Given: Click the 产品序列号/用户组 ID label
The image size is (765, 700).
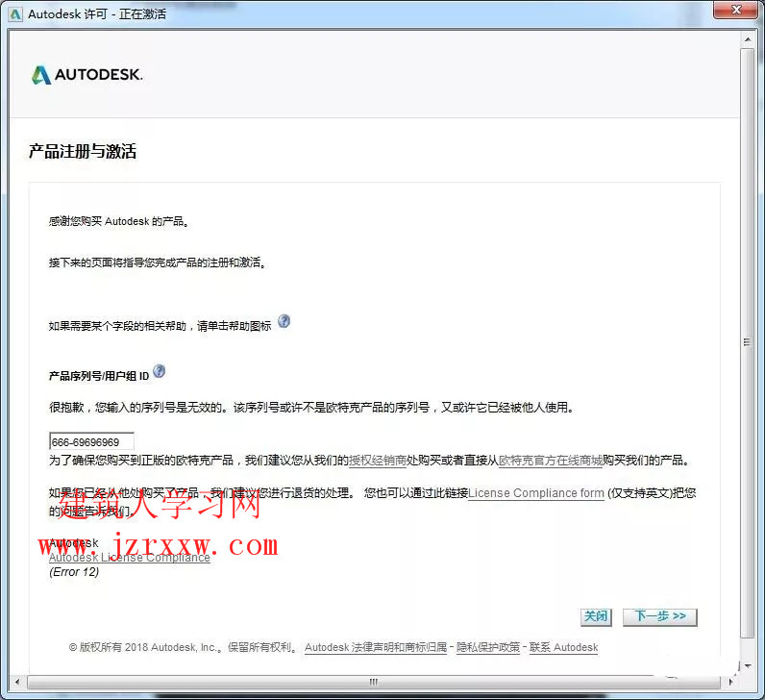Looking at the screenshot, I should (x=99, y=376).
